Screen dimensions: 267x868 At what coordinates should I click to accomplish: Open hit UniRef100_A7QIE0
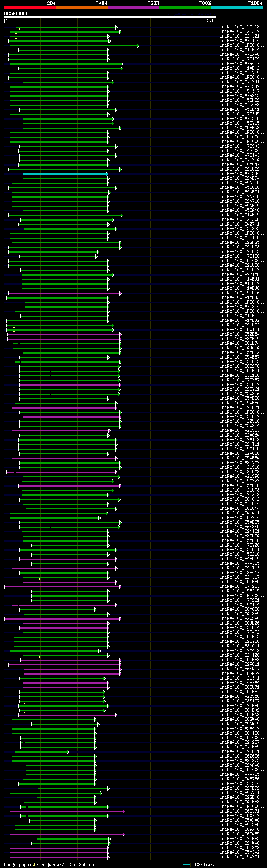pyautogui.click(x=239, y=41)
